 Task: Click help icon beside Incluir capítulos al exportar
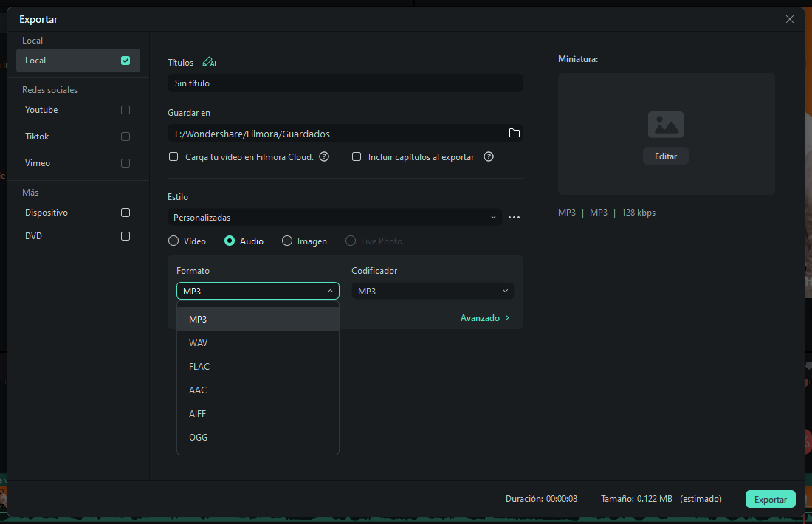(489, 156)
